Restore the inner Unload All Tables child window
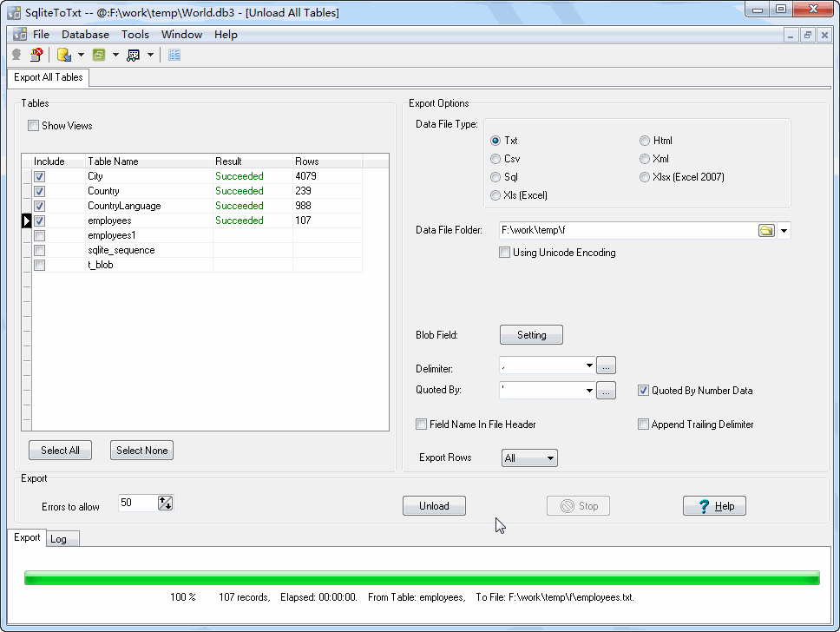840x632 pixels. tap(807, 36)
